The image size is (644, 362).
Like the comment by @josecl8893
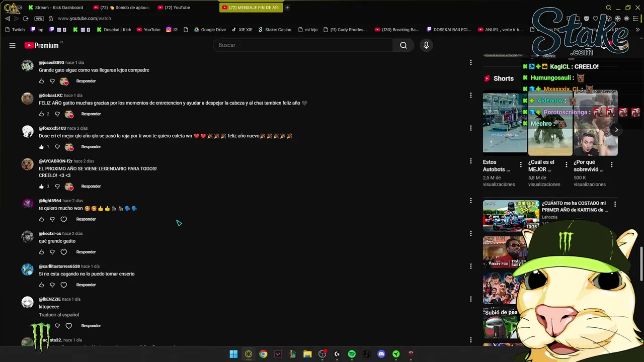pyautogui.click(x=41, y=81)
